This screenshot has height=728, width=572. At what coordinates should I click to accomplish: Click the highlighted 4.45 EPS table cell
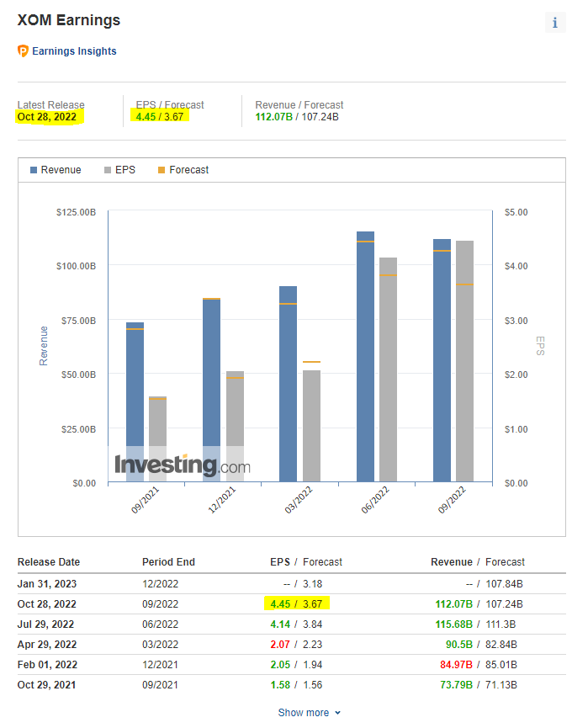pyautogui.click(x=280, y=604)
